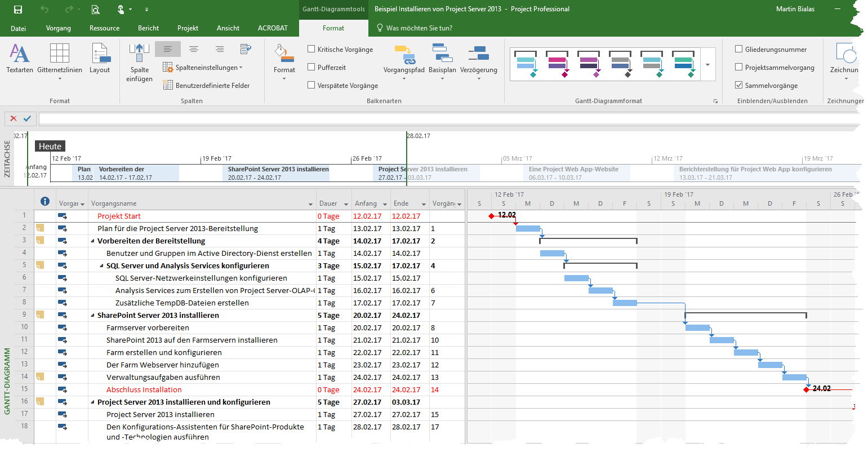
Task: Select magenta Gantt style swatch
Action: coord(557,65)
